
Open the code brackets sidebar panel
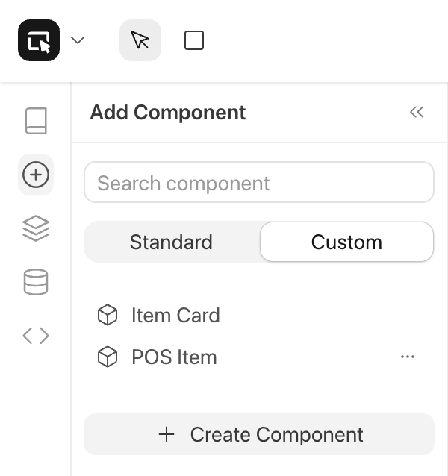pyautogui.click(x=36, y=336)
